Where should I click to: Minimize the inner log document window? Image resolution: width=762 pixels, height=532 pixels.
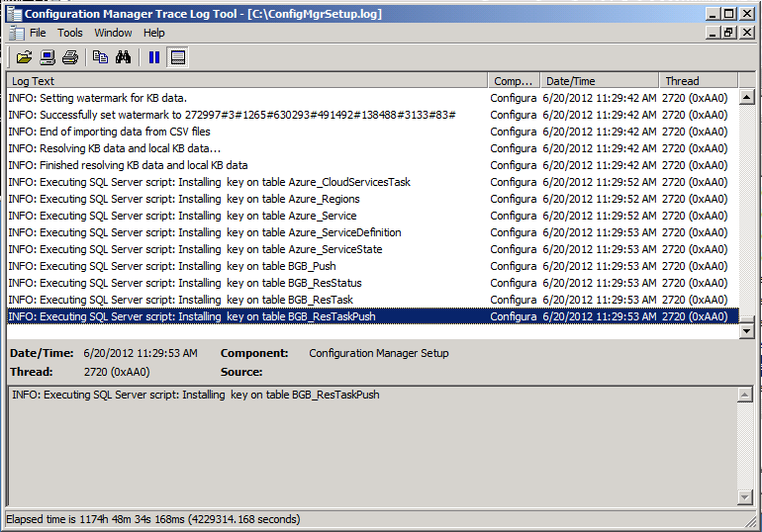(x=713, y=33)
